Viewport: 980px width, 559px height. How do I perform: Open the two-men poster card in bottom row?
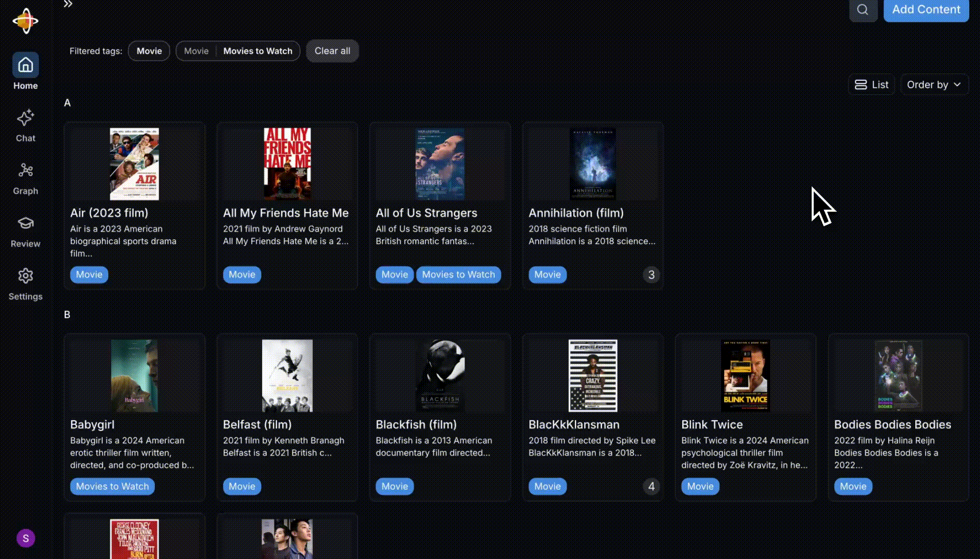point(287,536)
